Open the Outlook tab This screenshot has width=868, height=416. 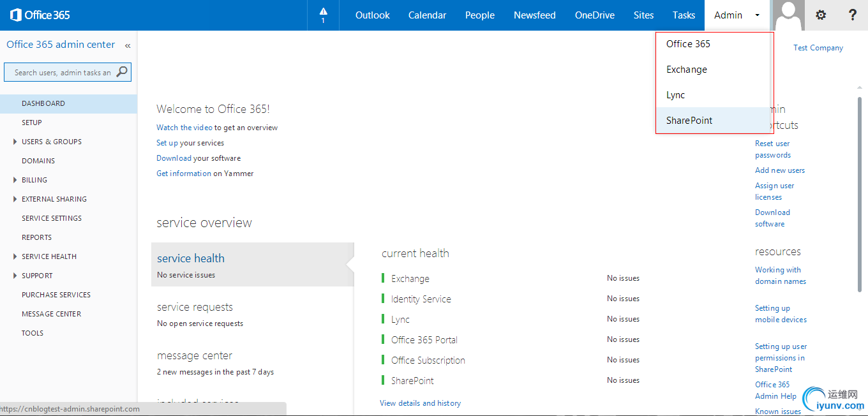click(x=372, y=15)
